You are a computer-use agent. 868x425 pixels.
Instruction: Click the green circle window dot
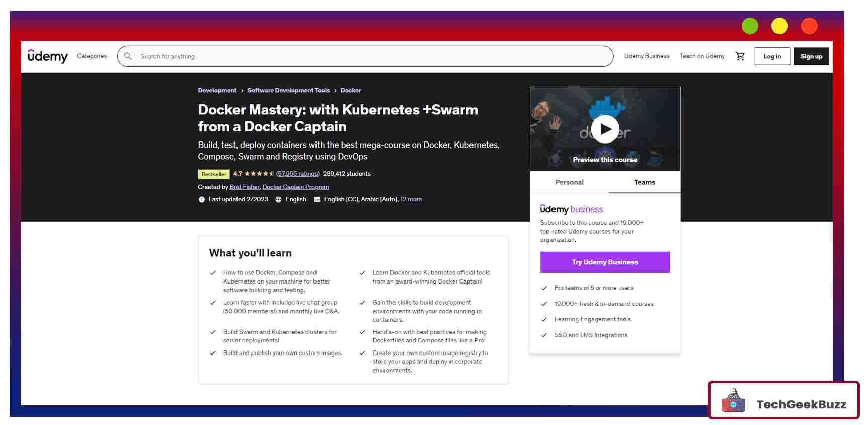pyautogui.click(x=750, y=26)
